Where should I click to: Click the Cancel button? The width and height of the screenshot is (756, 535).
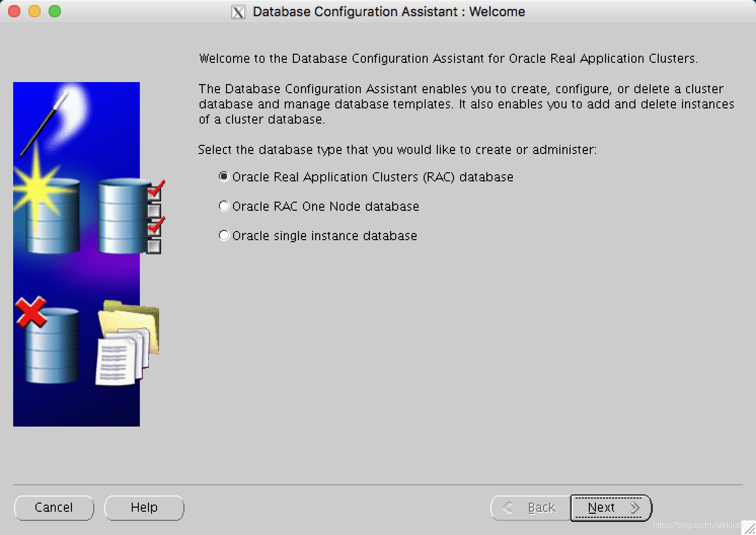(x=54, y=508)
